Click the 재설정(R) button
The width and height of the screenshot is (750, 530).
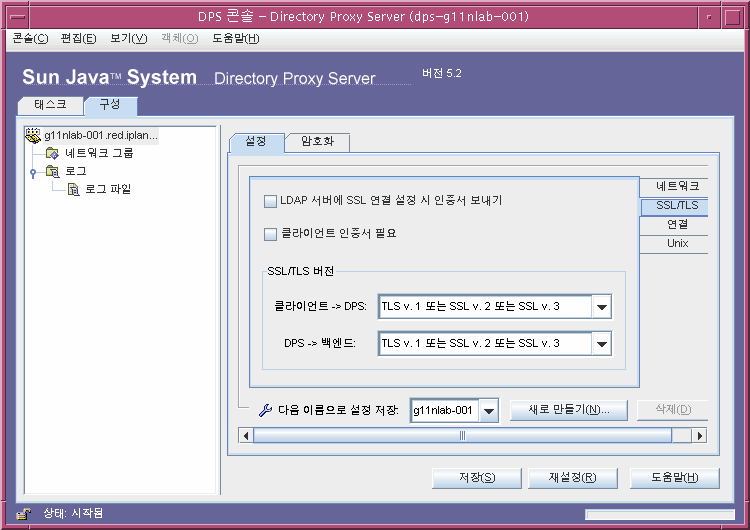(573, 478)
